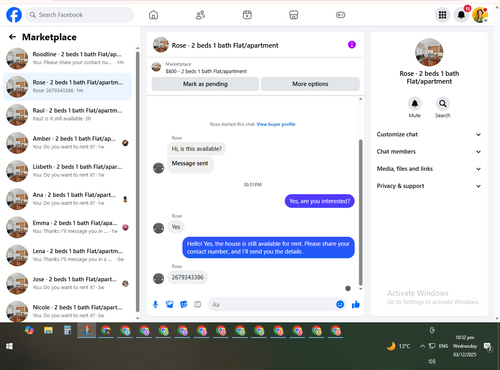Open the taskbar clock and date
Image resolution: width=500 pixels, height=370 pixels.
click(465, 346)
